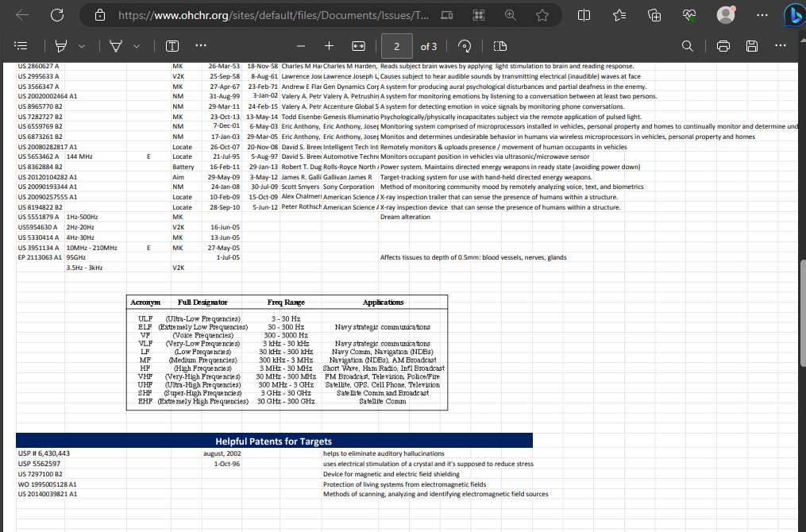
Task: Fit PDF to page width
Action: tap(358, 46)
